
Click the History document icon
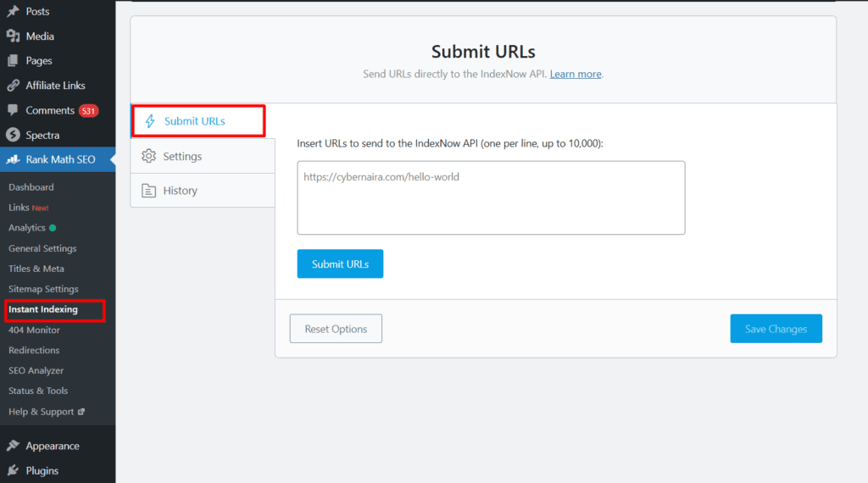click(x=148, y=191)
